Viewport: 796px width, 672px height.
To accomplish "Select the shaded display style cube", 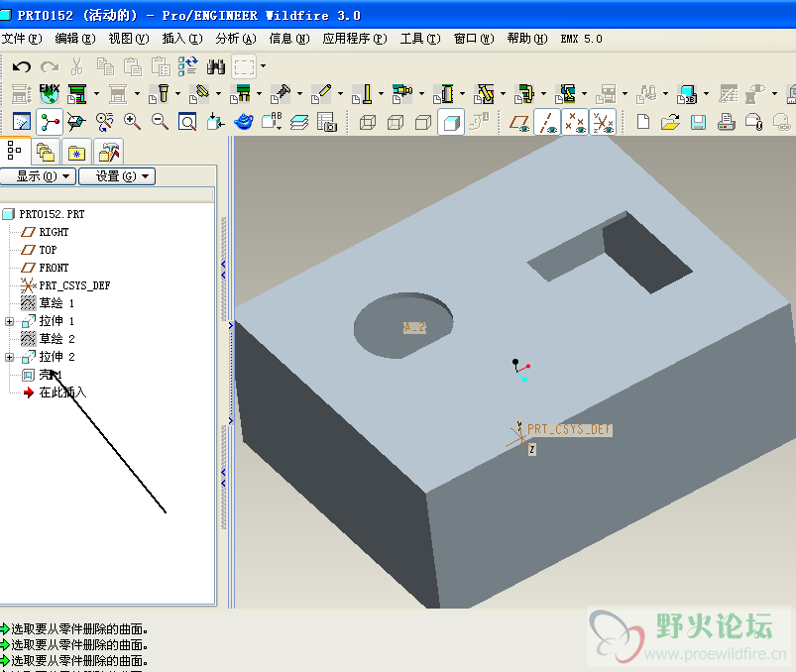I will (450, 123).
